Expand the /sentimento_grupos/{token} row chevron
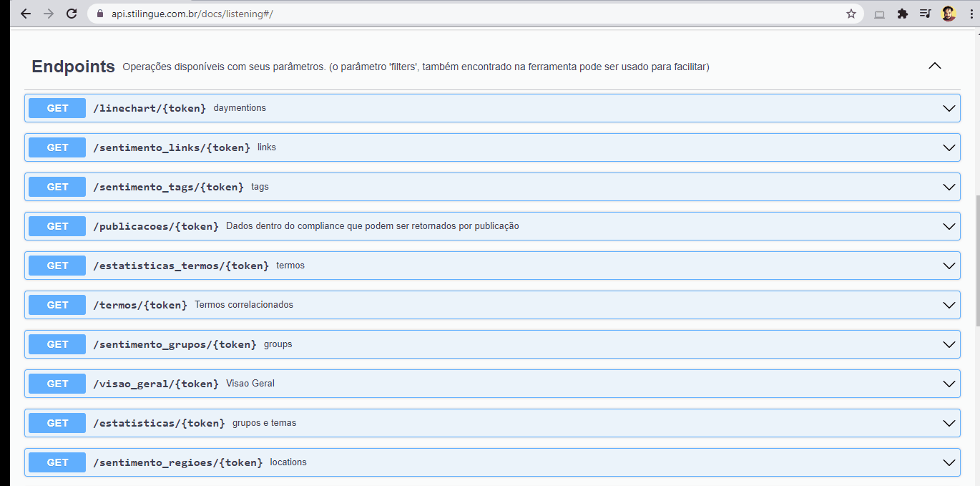The width and height of the screenshot is (980, 486). pos(949,344)
